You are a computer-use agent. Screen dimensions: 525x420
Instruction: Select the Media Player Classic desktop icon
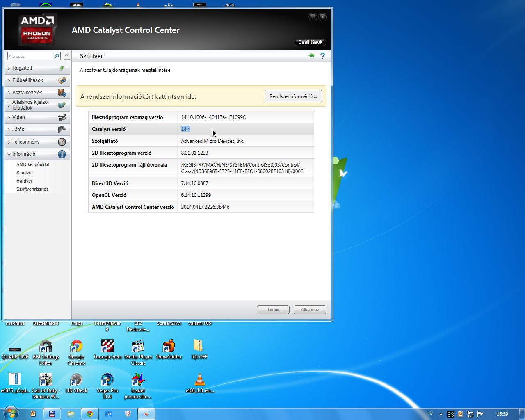click(138, 352)
